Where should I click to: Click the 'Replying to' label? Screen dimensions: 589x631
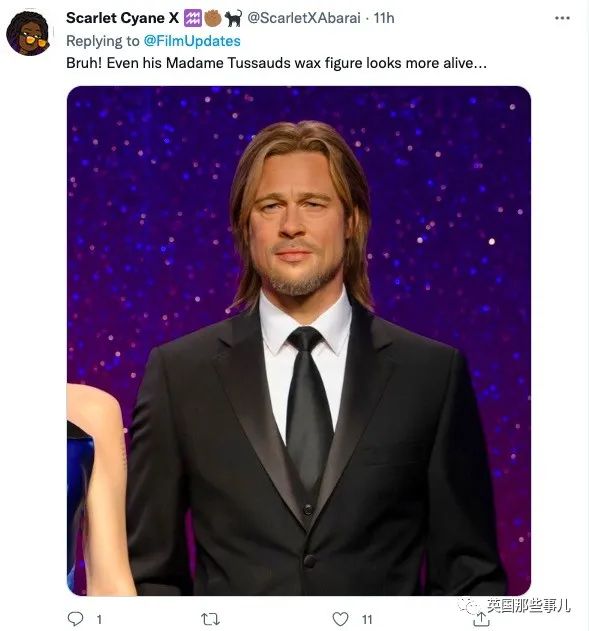click(x=103, y=41)
